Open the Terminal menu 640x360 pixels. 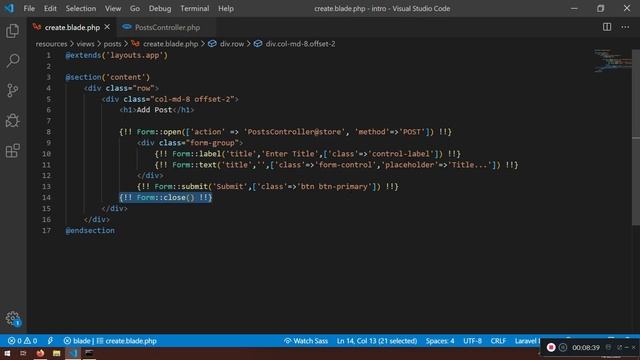pyautogui.click(x=195, y=8)
